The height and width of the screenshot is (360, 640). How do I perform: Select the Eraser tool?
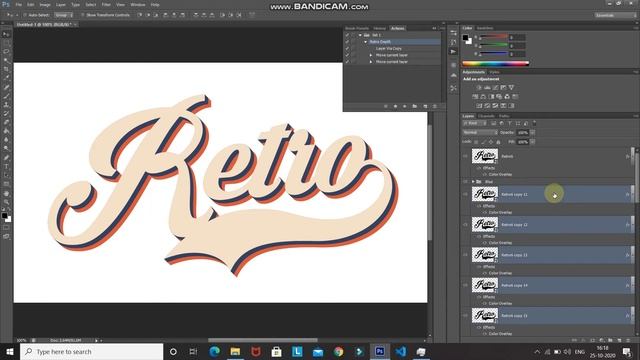6,122
